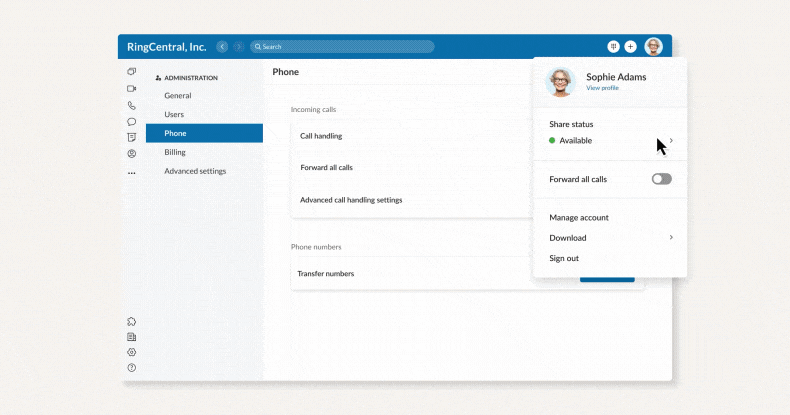Open Users in Administration menu

pyautogui.click(x=174, y=114)
